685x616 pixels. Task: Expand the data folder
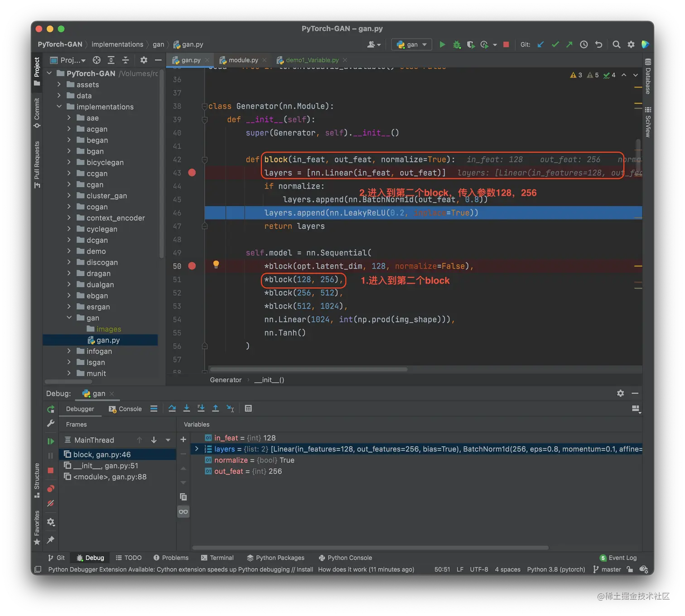pyautogui.click(x=59, y=96)
